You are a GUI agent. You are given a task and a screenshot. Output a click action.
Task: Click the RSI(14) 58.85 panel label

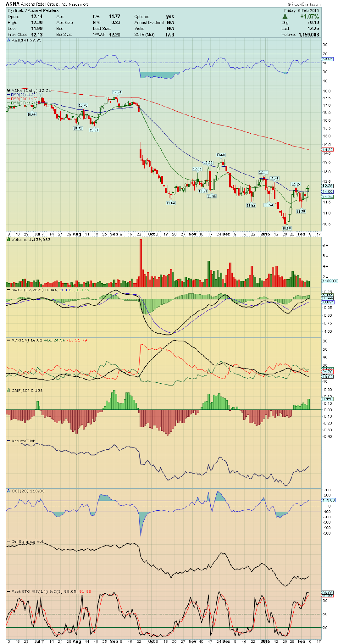pos(24,40)
